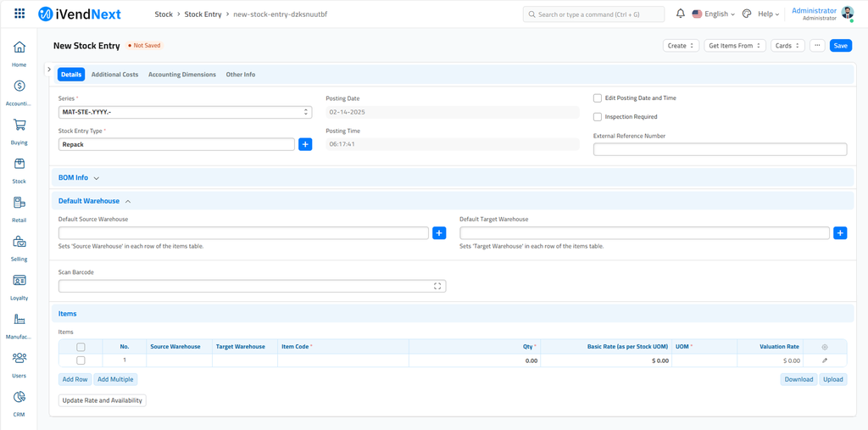The height and width of the screenshot is (430, 868).
Task: Click the notifications bell icon
Action: [680, 14]
